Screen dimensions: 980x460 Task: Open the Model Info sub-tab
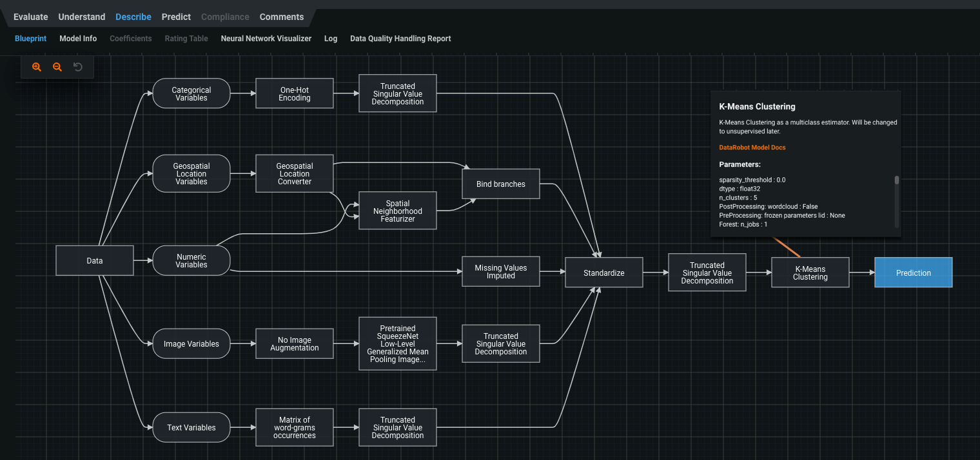click(x=78, y=39)
